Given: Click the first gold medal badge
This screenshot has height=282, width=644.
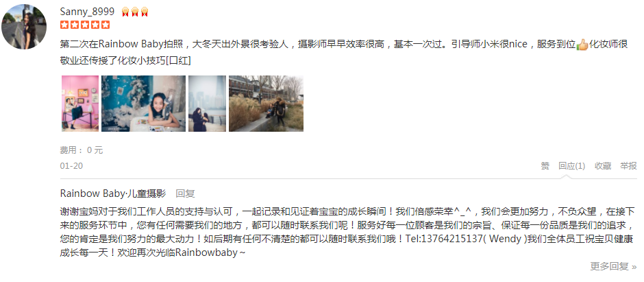Looking at the screenshot, I should click(x=125, y=12).
